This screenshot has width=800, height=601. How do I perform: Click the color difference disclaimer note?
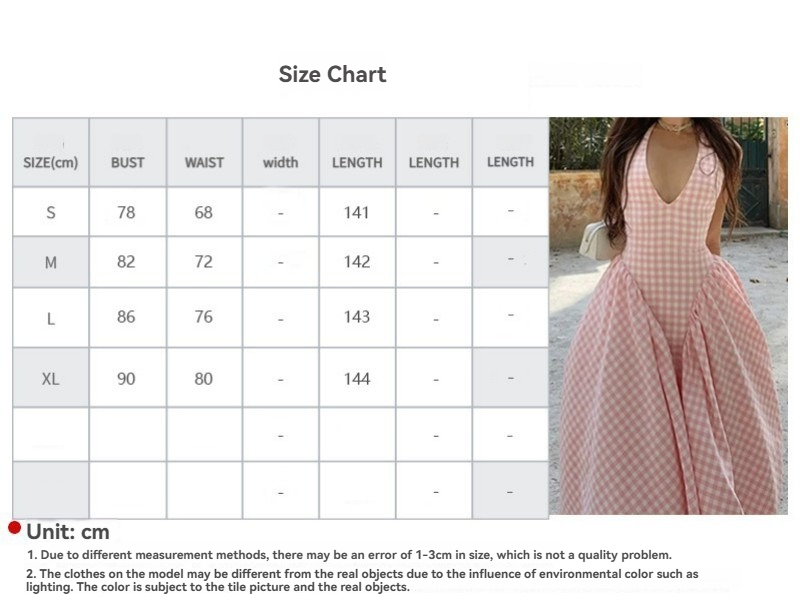click(x=362, y=580)
